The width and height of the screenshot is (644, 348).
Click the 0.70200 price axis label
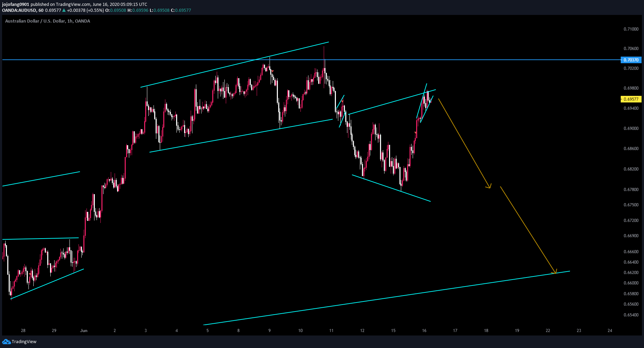click(x=631, y=68)
